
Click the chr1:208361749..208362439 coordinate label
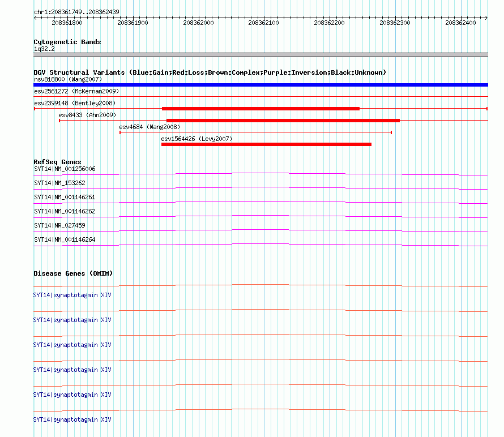click(x=76, y=12)
